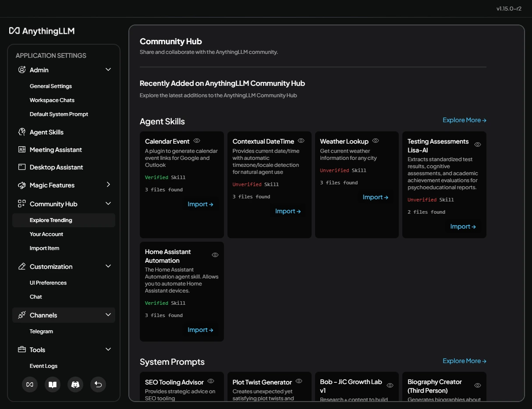This screenshot has width=532, height=409.
Task: Toggle eye icon on Plot Twist Generator
Action: tap(299, 381)
